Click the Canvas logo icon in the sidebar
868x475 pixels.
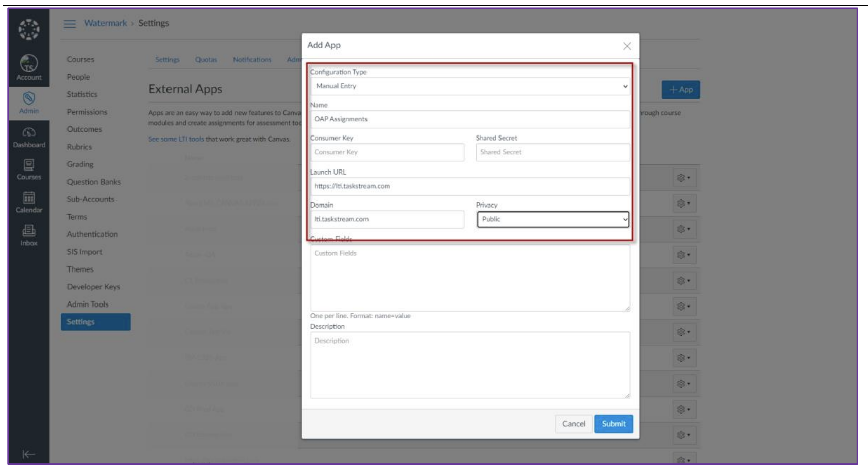[28, 29]
